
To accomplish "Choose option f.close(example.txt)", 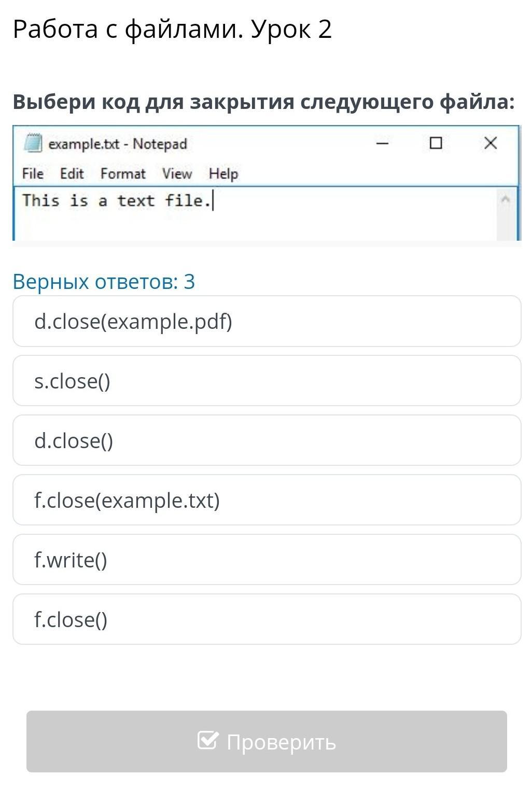I will (x=267, y=501).
